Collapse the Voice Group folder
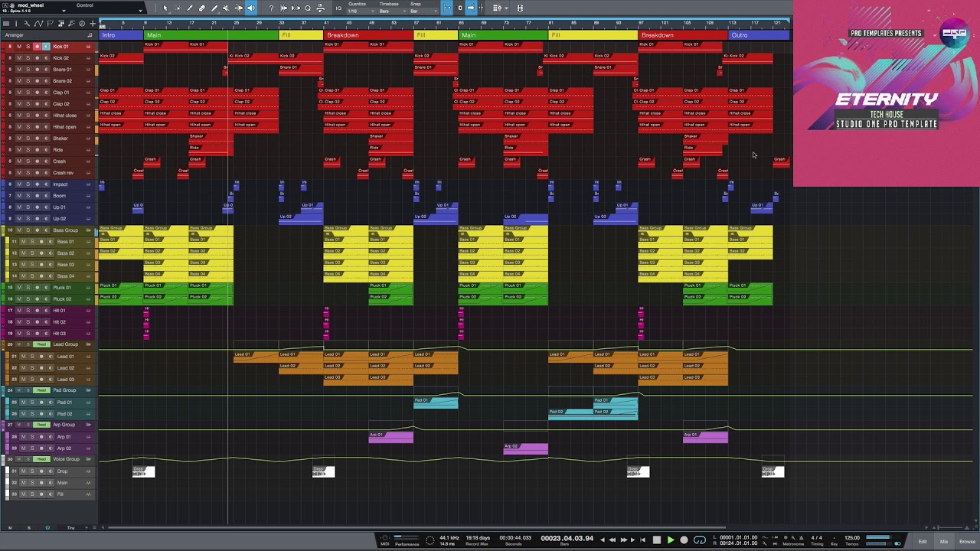 [88, 459]
